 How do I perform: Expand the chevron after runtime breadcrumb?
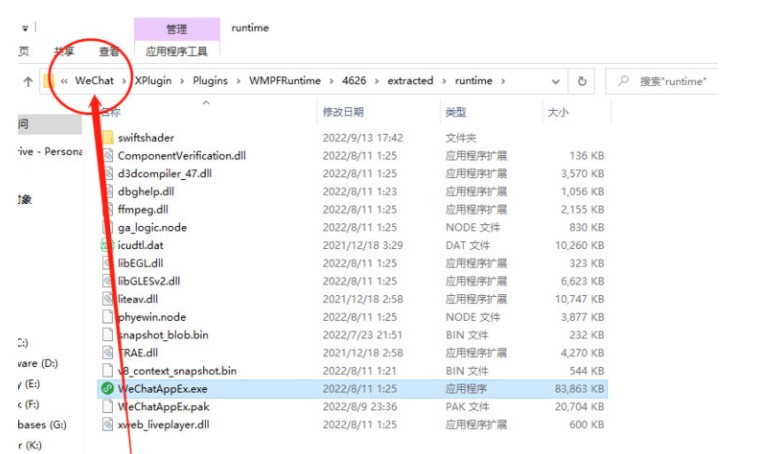pyautogui.click(x=503, y=81)
